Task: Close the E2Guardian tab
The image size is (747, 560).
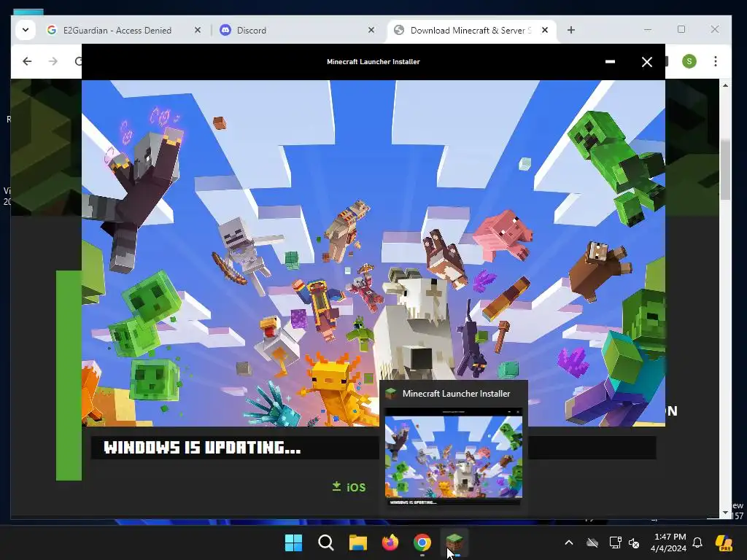Action: (198, 30)
